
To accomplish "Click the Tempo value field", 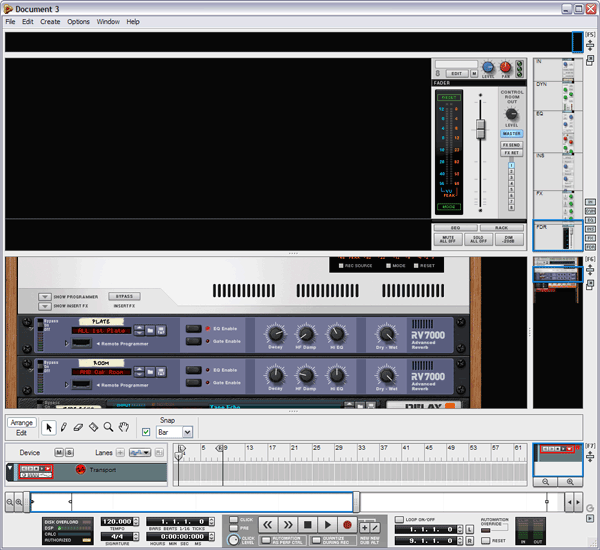I will [120, 522].
